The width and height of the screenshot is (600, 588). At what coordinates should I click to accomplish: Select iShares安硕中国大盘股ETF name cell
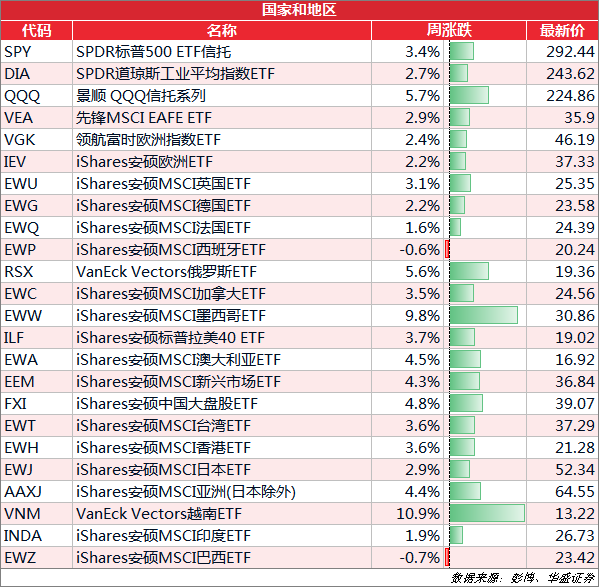tap(222, 404)
